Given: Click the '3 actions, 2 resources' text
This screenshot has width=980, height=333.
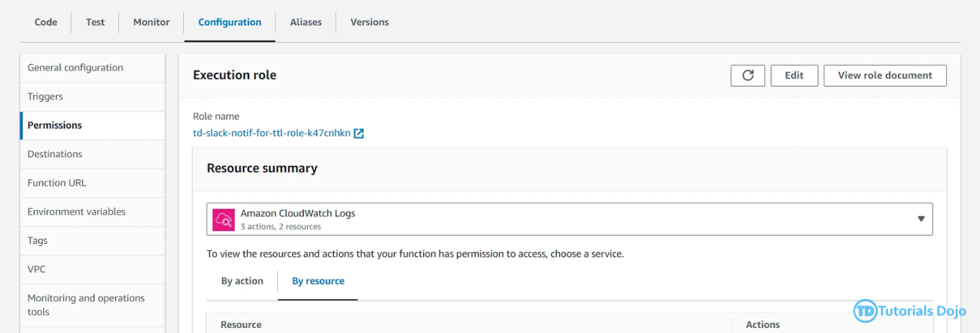Looking at the screenshot, I should point(280,227).
